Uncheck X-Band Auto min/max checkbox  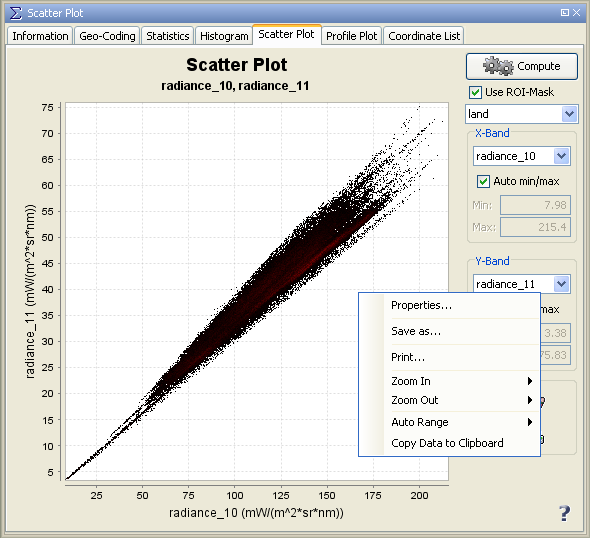coord(483,181)
